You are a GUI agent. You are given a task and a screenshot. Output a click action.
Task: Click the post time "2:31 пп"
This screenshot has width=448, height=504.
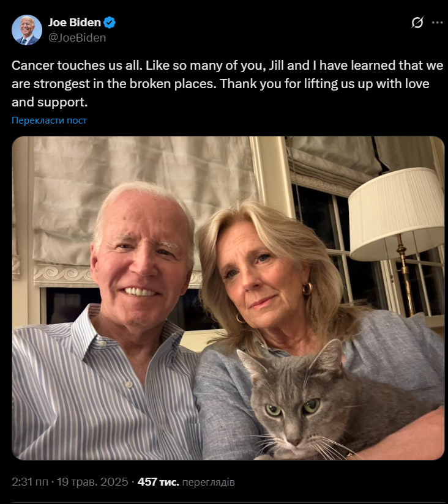[30, 482]
